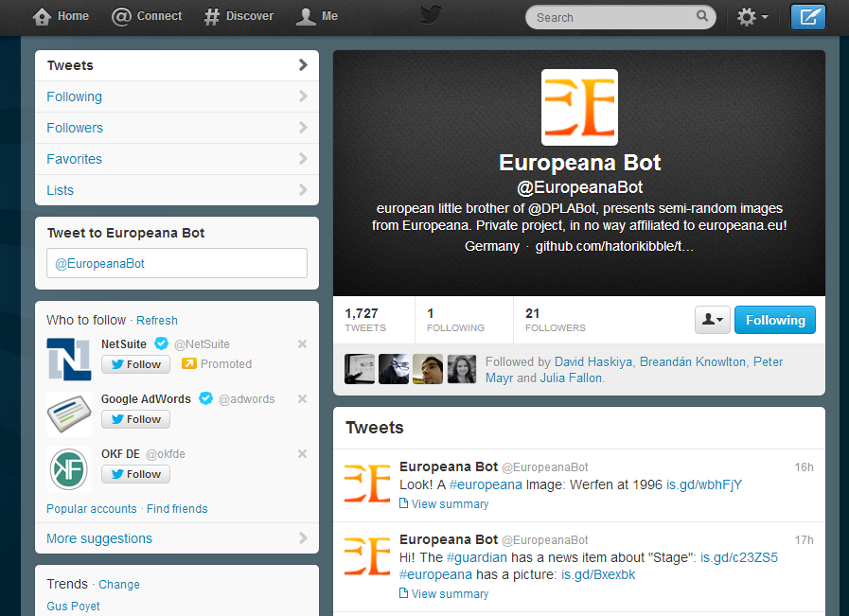Click the OKF DE avatar icon
The height and width of the screenshot is (616, 849).
(x=69, y=468)
